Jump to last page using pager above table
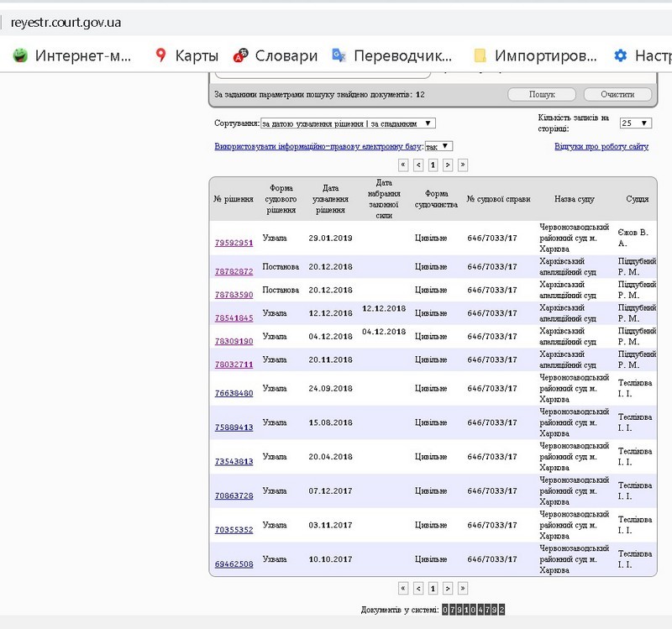672x629 pixels. (463, 165)
